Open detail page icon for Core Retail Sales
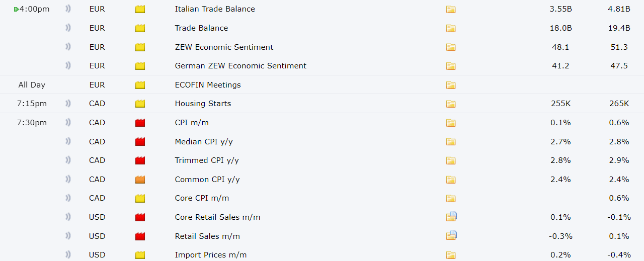This screenshot has width=644, height=261. click(451, 217)
